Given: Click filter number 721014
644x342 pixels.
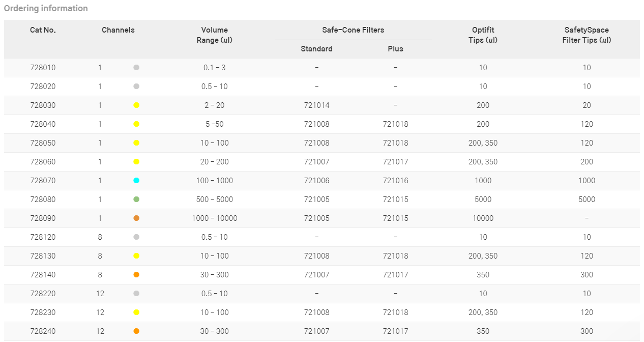Looking at the screenshot, I should coord(316,105).
